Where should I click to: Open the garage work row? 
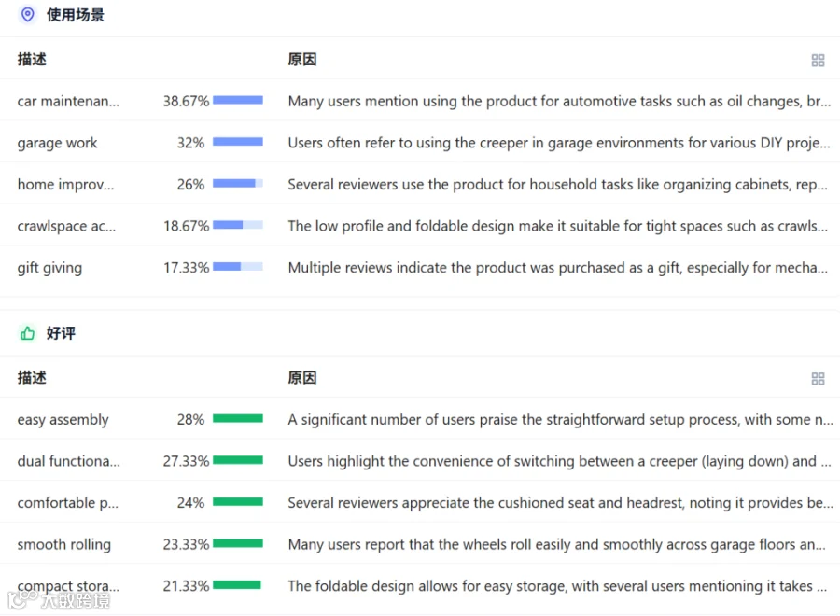click(x=420, y=142)
